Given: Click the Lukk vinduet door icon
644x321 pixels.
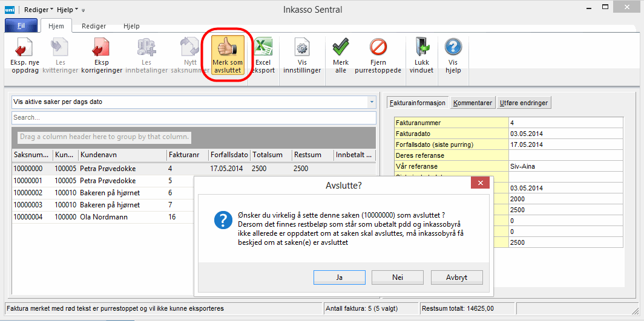Looking at the screenshot, I should pyautogui.click(x=421, y=48).
